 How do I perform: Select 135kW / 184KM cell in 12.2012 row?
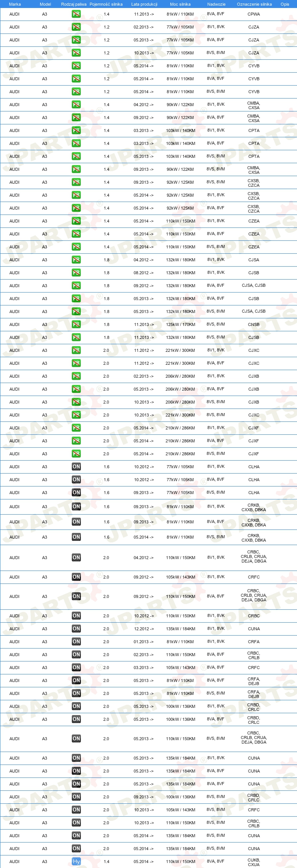pyautogui.click(x=180, y=629)
